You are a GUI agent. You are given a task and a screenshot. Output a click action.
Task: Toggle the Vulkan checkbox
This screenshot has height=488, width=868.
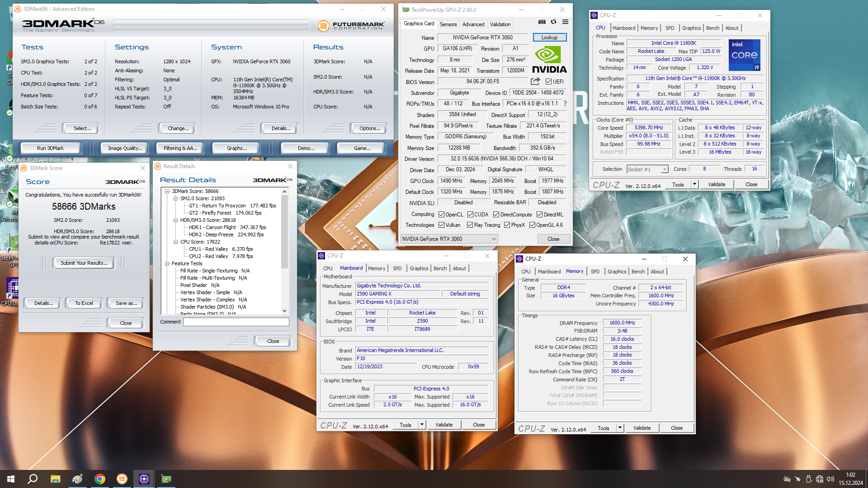[441, 225]
